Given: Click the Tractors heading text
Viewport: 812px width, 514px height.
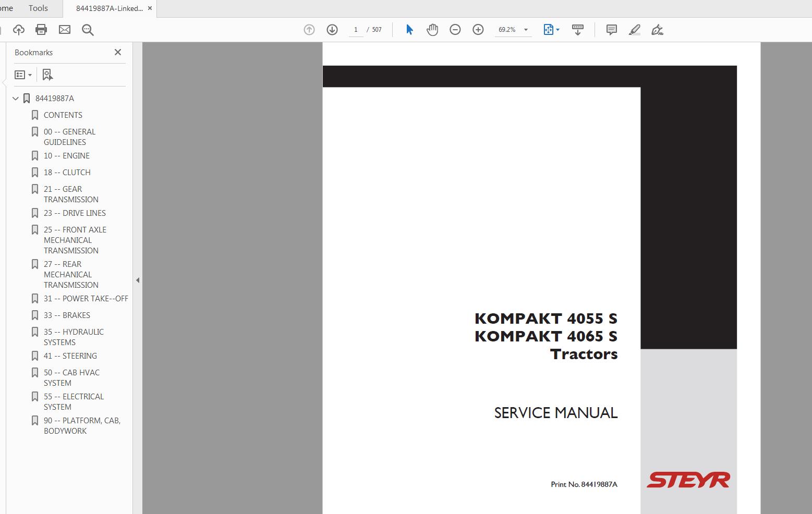Looking at the screenshot, I should 584,354.
